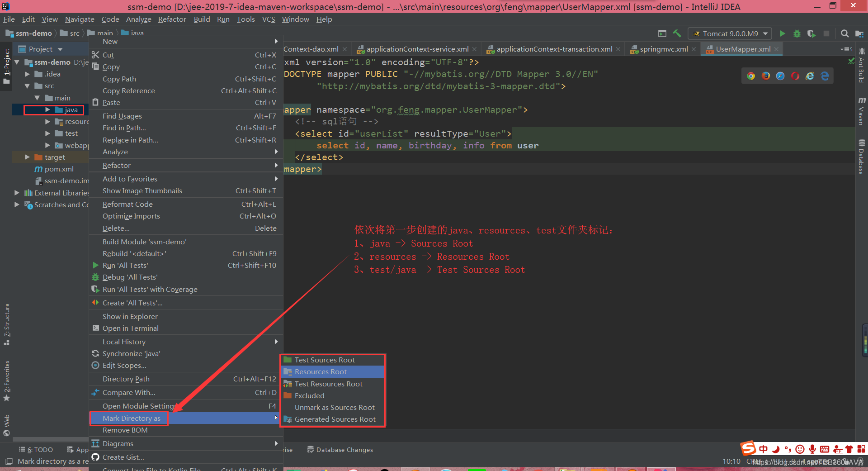Image resolution: width=868 pixels, height=471 pixels.
Task: Switch to applicationContext-service.xml tab
Action: coord(417,49)
